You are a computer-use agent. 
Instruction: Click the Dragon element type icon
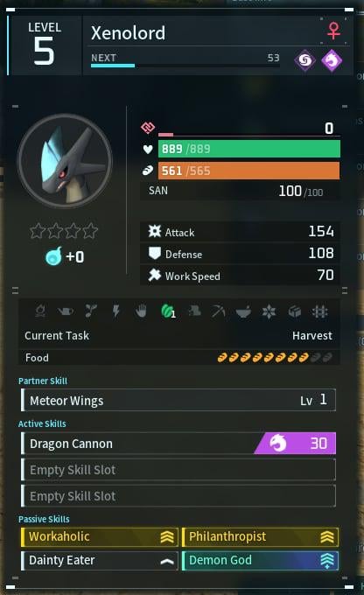[x=332, y=60]
